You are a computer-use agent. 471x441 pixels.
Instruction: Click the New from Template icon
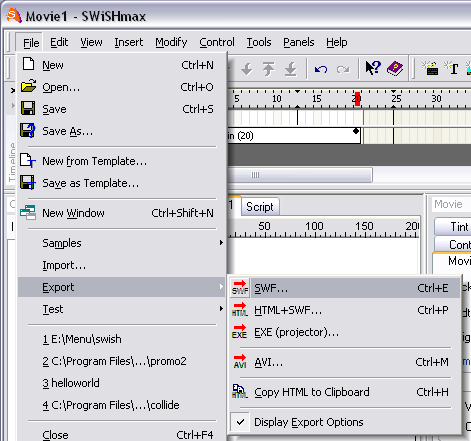pos(28,160)
